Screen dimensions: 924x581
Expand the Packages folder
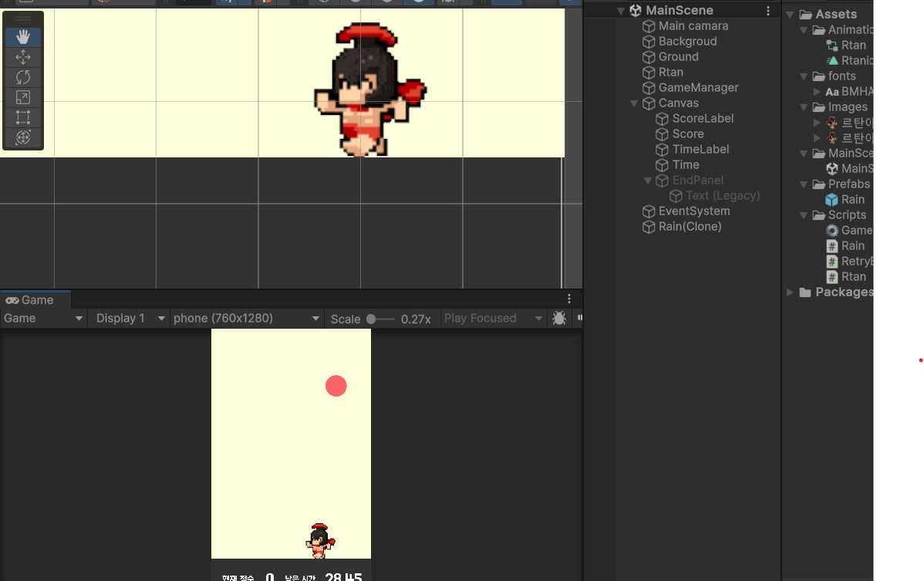pos(790,292)
